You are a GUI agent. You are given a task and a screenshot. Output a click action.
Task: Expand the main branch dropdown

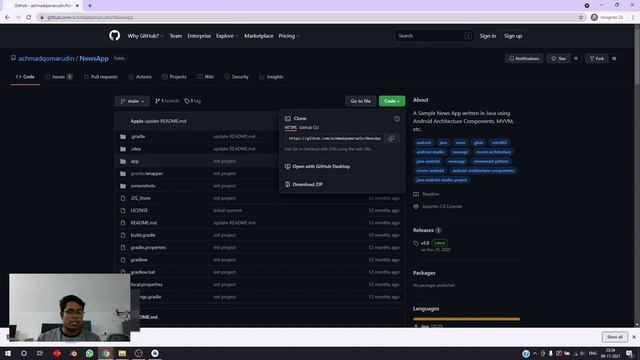(132, 101)
